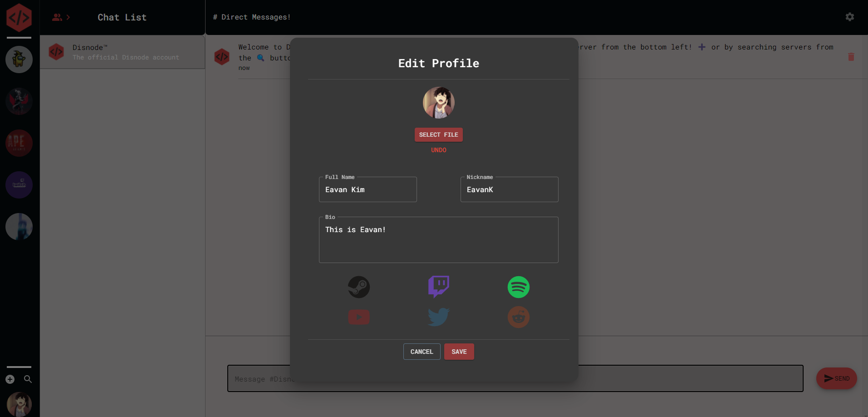Screen dimensions: 868x417
Task: Click the YouTube connection icon
Action: click(x=358, y=317)
